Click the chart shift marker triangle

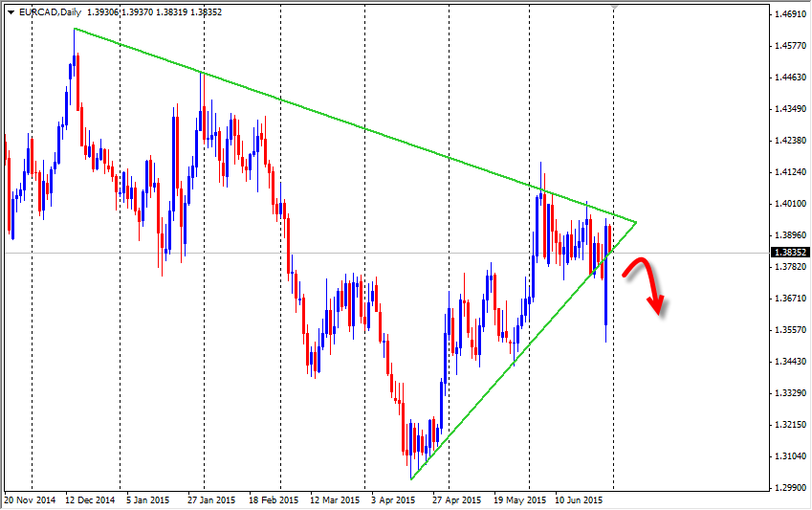pyautogui.click(x=614, y=8)
